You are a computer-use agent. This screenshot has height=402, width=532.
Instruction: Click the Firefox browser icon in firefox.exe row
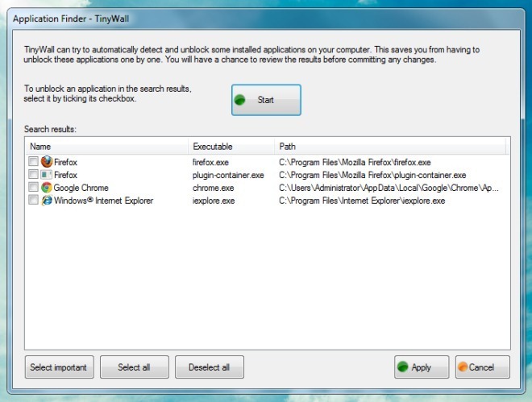47,162
